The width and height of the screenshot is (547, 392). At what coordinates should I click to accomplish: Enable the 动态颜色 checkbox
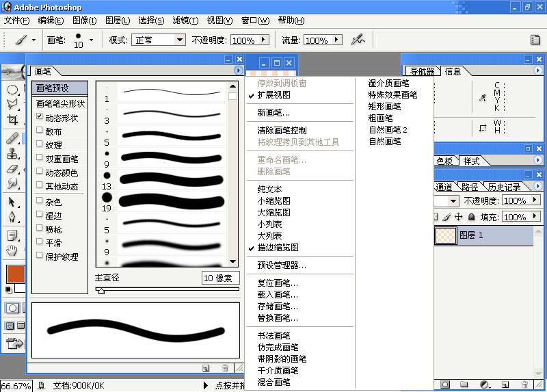point(40,171)
